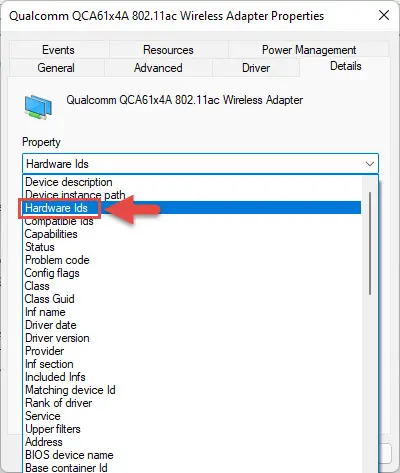Click the network adapter icon
The height and width of the screenshot is (473, 400).
click(x=38, y=107)
